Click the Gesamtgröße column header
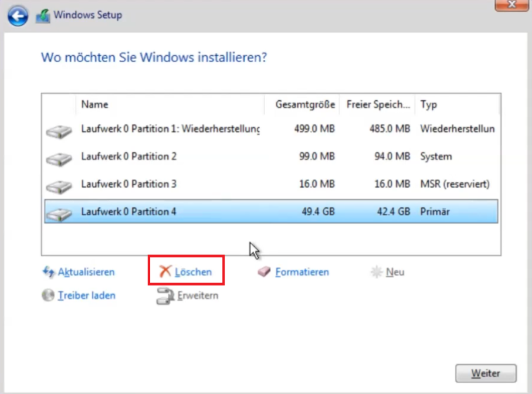 coord(306,104)
